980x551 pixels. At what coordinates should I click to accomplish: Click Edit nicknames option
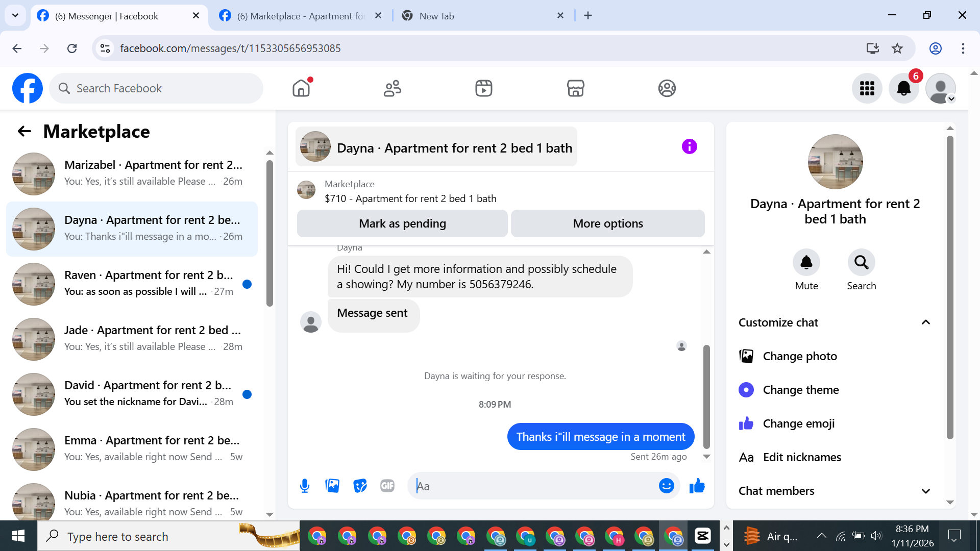click(836, 457)
